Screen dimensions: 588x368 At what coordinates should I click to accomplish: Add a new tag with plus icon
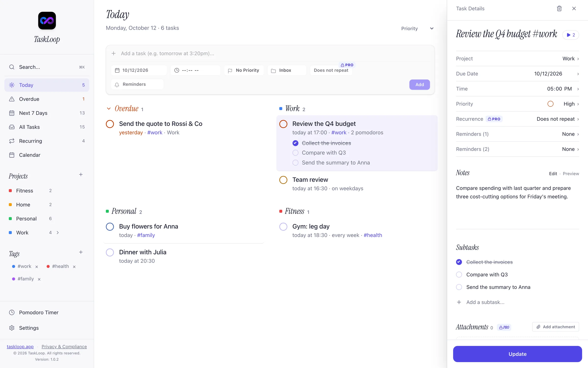[81, 252]
